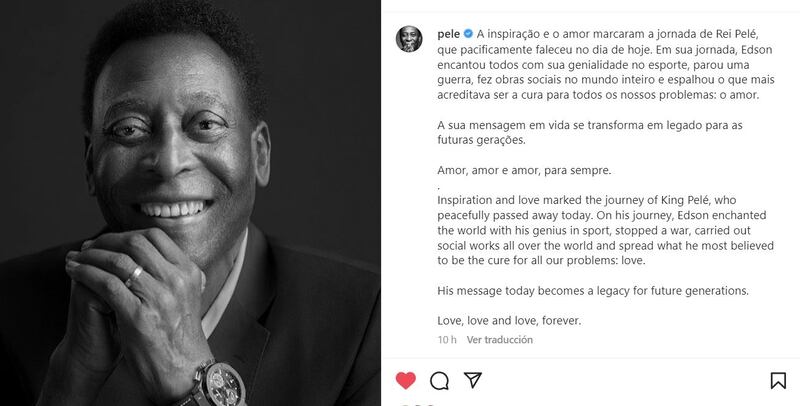Like the post with the heart icon
Viewport: 800px width, 406px height.
(x=406, y=380)
